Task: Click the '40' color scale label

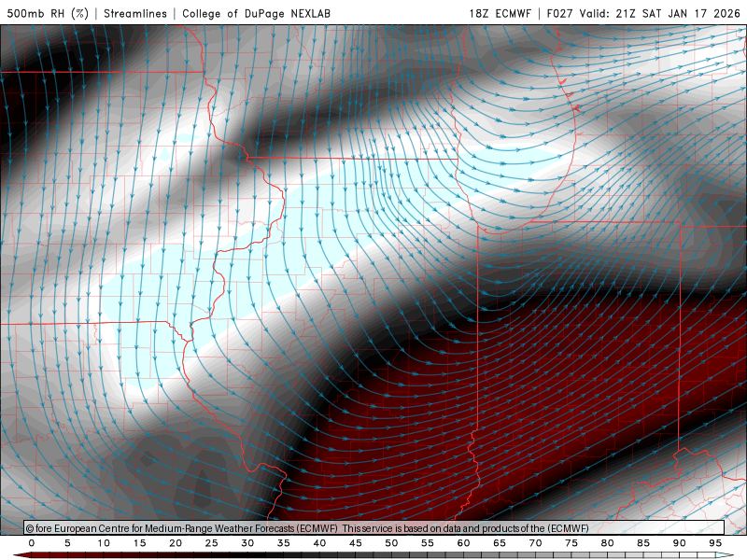Action: [319, 543]
